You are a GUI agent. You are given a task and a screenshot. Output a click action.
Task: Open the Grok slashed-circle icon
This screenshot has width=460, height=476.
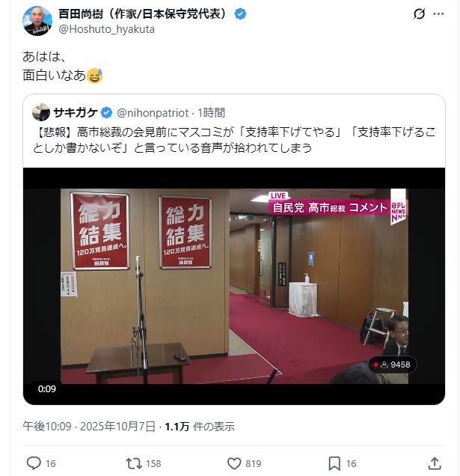click(419, 13)
